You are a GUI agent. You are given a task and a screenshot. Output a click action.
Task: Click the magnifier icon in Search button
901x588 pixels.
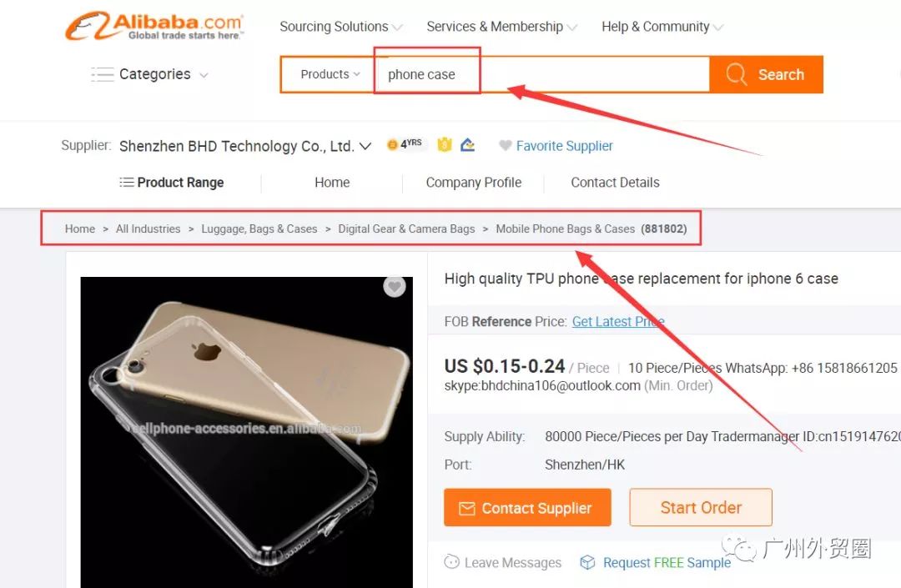[x=736, y=74]
